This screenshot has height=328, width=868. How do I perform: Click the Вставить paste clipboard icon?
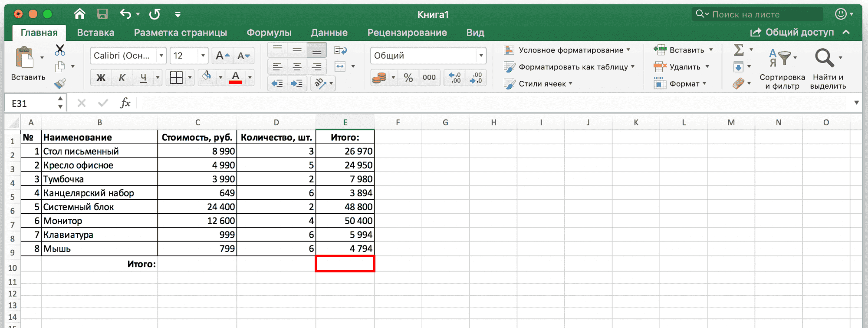coord(24,57)
